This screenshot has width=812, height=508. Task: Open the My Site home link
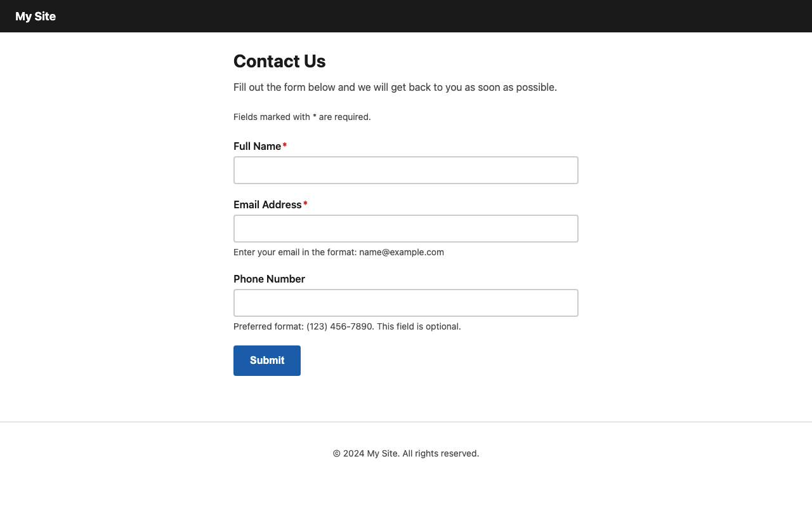click(35, 16)
